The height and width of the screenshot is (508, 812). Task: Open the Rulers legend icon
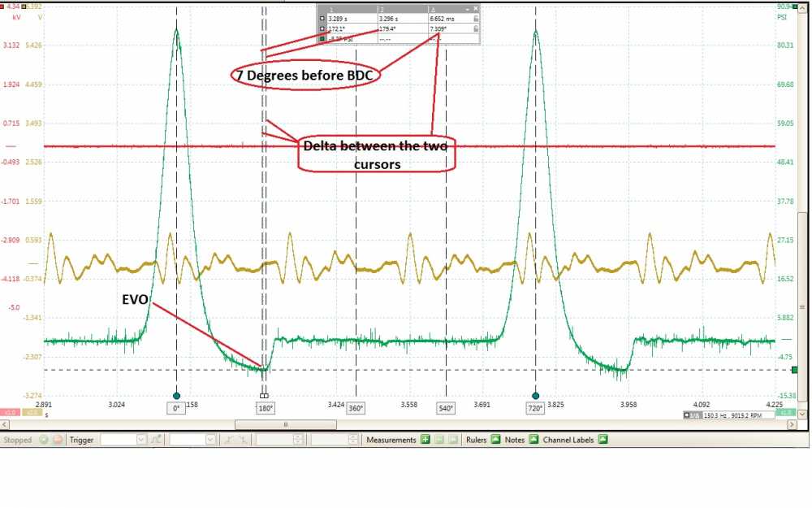(495, 440)
